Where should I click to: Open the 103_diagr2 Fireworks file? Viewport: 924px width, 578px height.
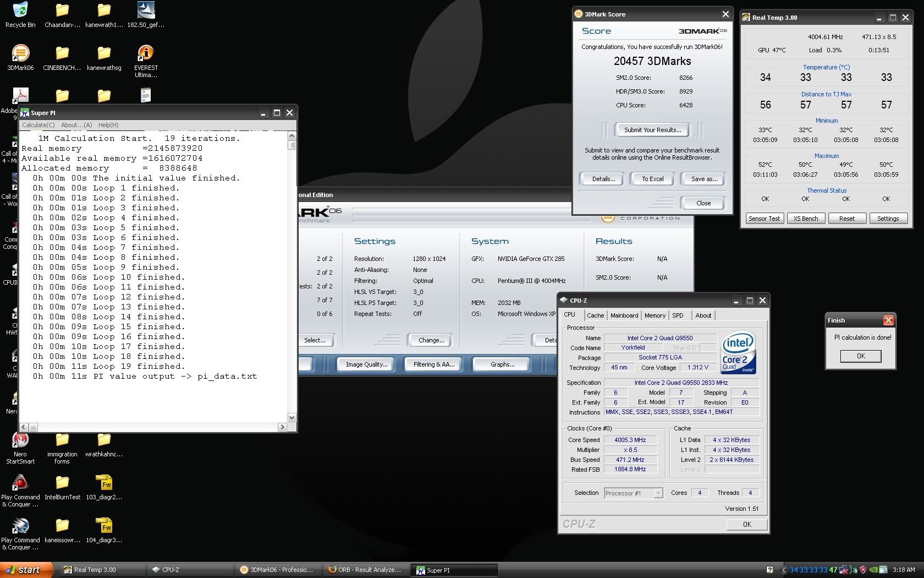tap(104, 483)
